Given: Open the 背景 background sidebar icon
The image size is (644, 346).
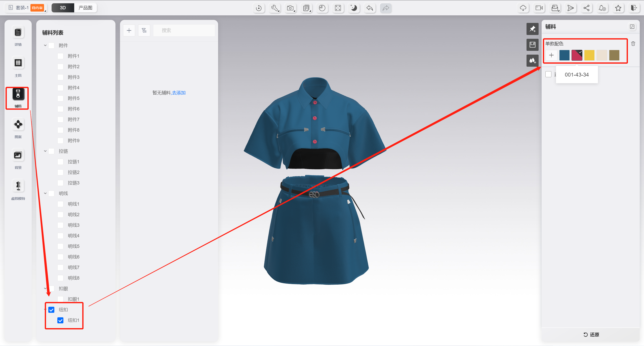Looking at the screenshot, I should pyautogui.click(x=18, y=155).
